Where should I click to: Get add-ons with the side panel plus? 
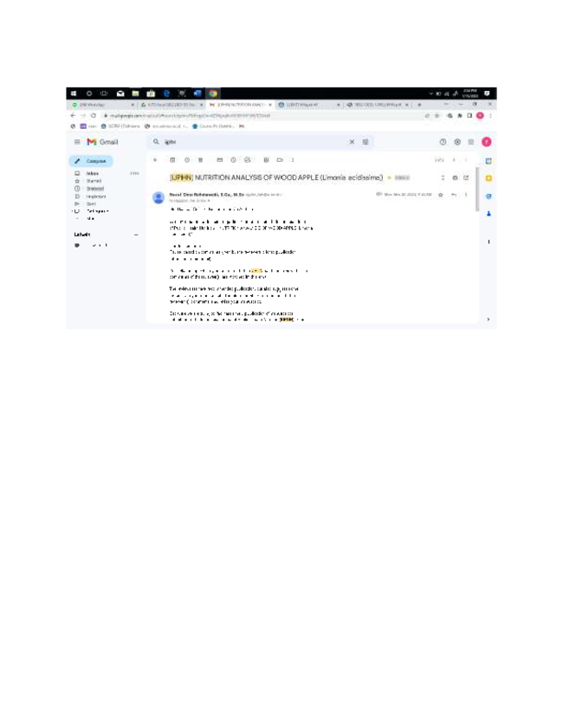(489, 242)
